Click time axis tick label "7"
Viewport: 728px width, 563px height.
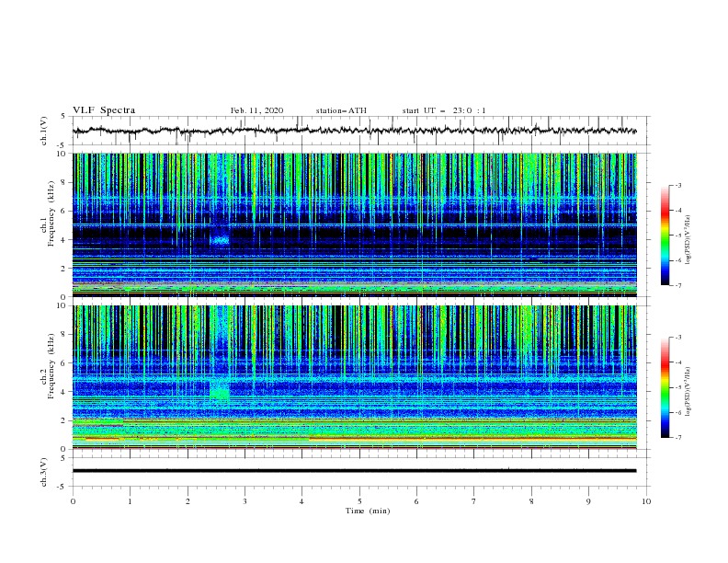[x=474, y=501]
